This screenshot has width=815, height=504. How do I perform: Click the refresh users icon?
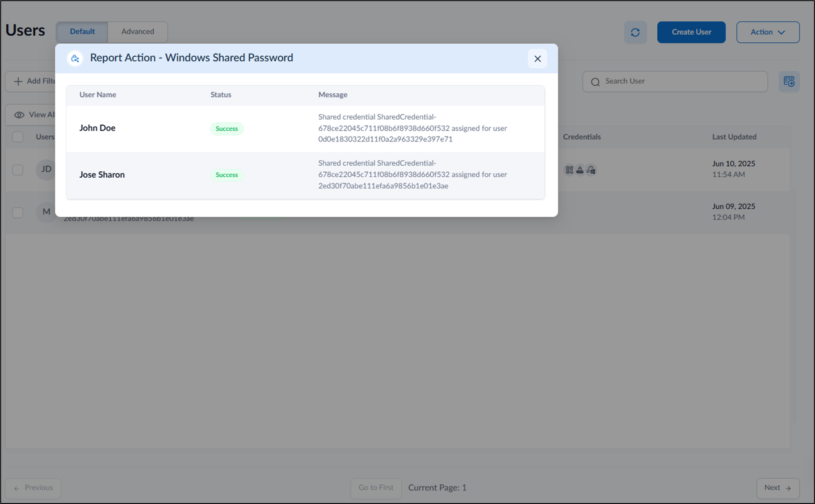point(635,32)
